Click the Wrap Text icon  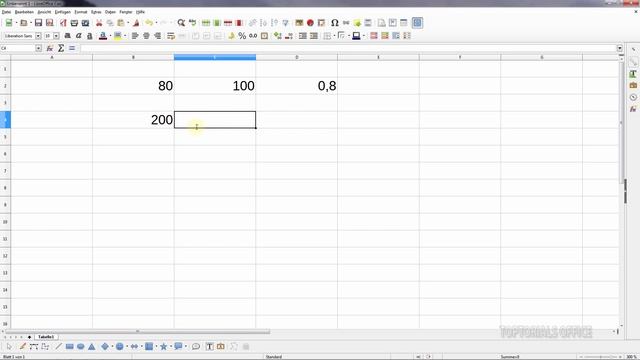click(171, 36)
